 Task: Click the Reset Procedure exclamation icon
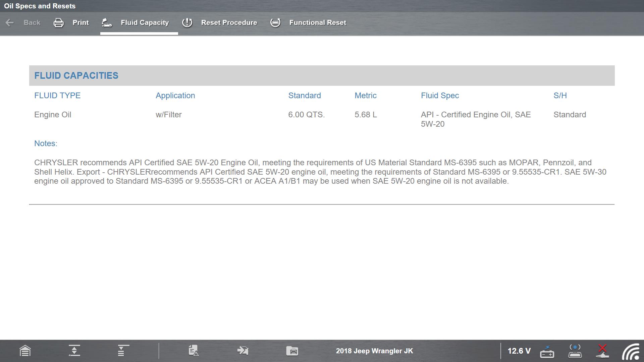click(187, 23)
